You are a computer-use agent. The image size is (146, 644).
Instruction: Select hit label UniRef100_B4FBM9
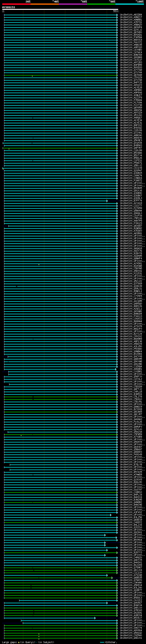[x=131, y=65]
